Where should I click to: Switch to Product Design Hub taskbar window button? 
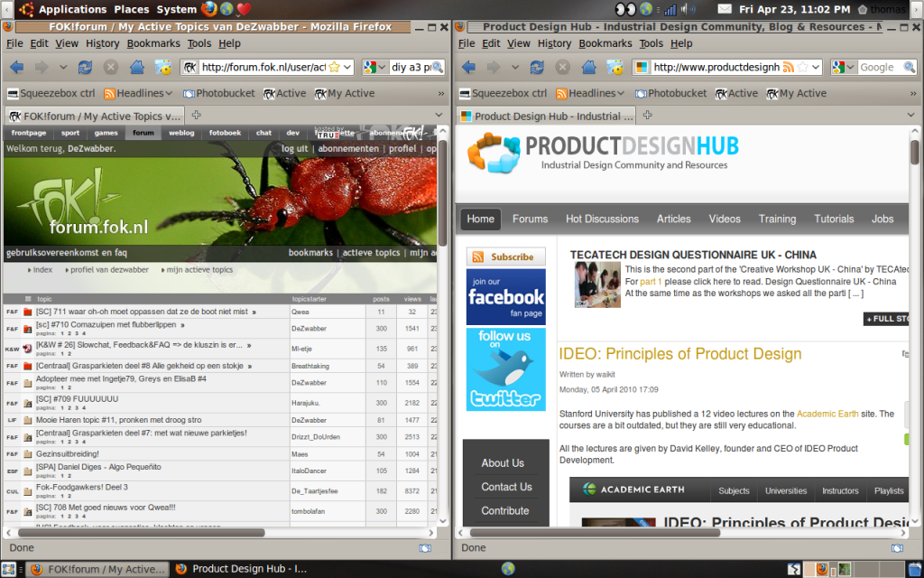242,569
